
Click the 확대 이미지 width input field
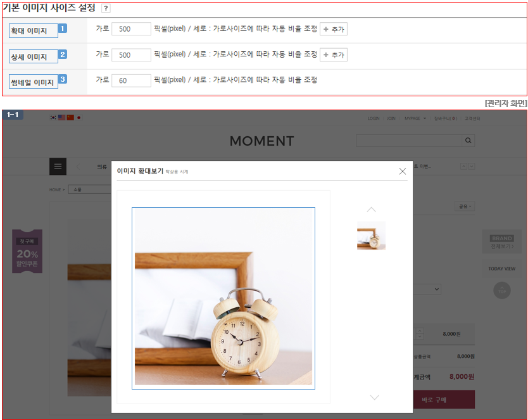click(x=131, y=29)
